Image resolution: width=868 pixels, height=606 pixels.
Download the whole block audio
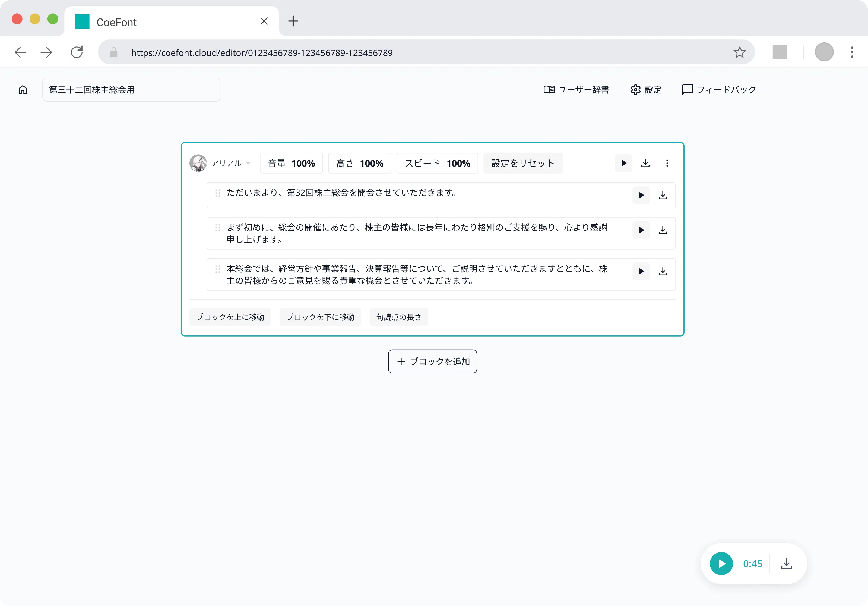tap(645, 163)
